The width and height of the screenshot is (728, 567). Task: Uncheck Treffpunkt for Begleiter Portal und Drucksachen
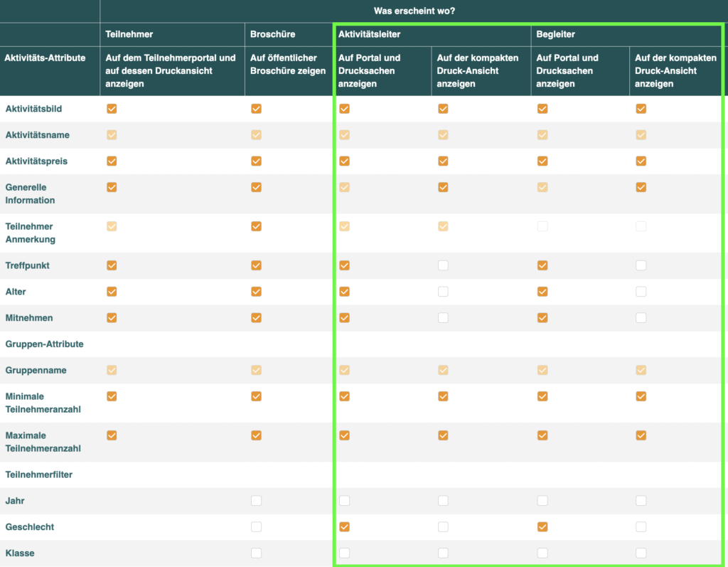click(542, 265)
